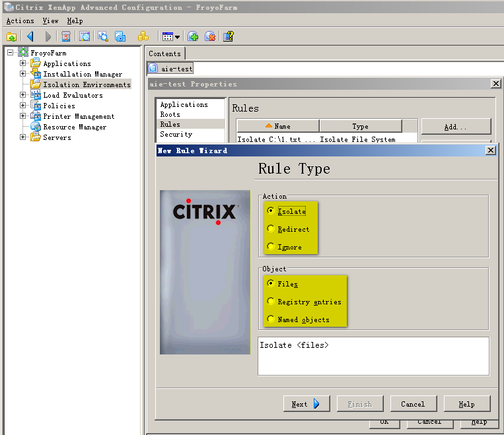Select the Ignore action radio button
The image size is (504, 435).
271,247
